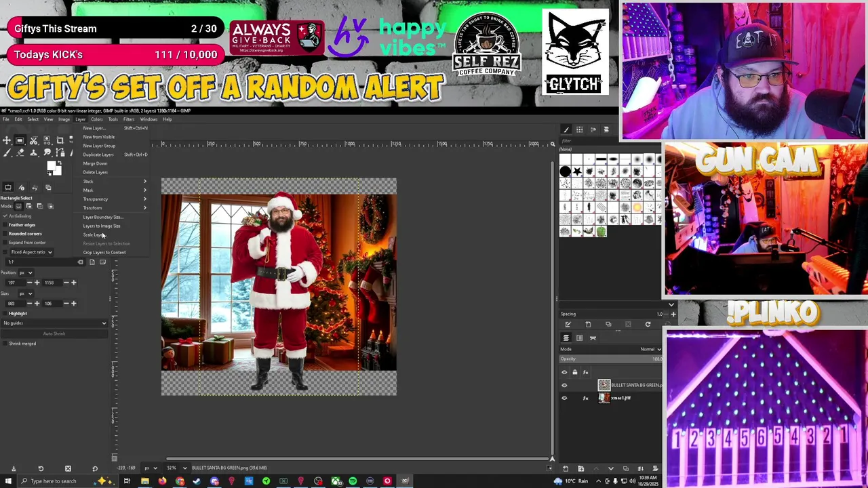Viewport: 868px width, 488px height.
Task: Open Fixed Aspect ratio dropdown
Action: (31, 252)
